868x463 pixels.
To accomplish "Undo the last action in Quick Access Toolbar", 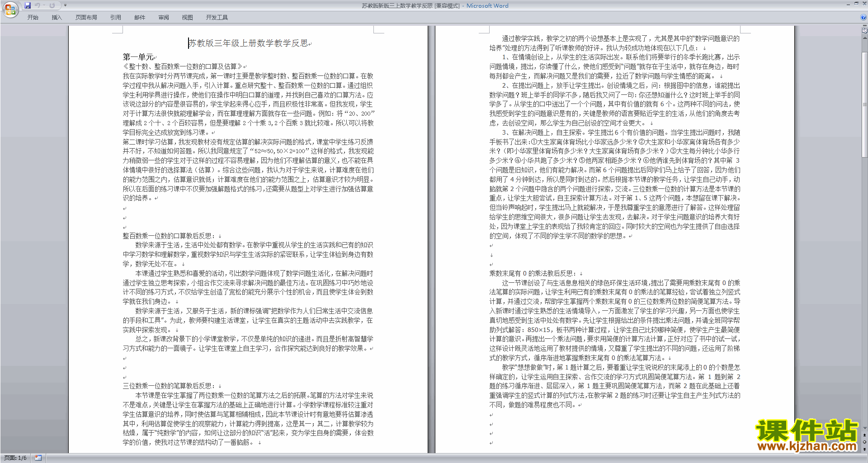I will (38, 5).
